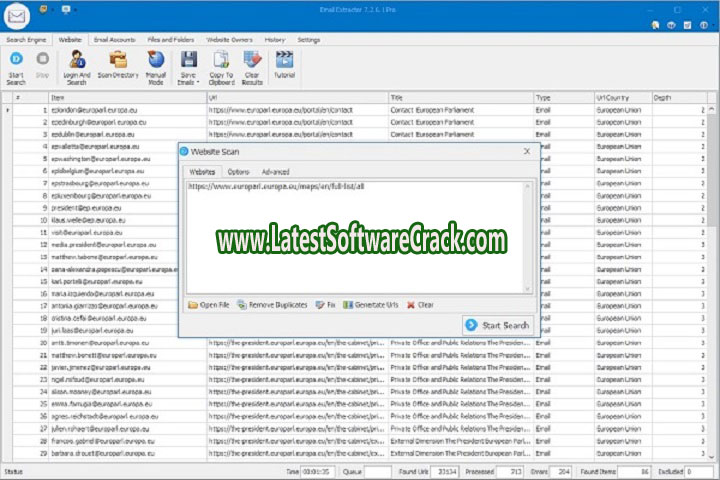
Task: Click the bell notification icon top right
Action: [x=655, y=25]
